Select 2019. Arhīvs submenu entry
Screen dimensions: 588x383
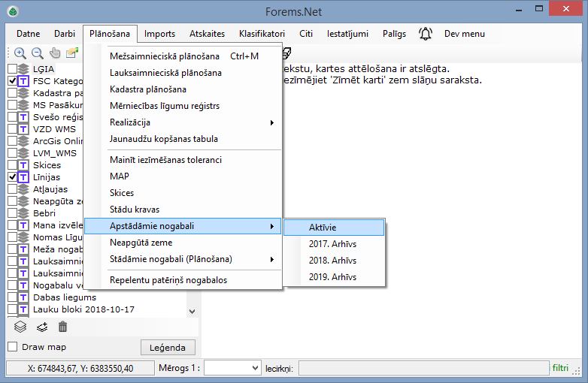click(334, 276)
